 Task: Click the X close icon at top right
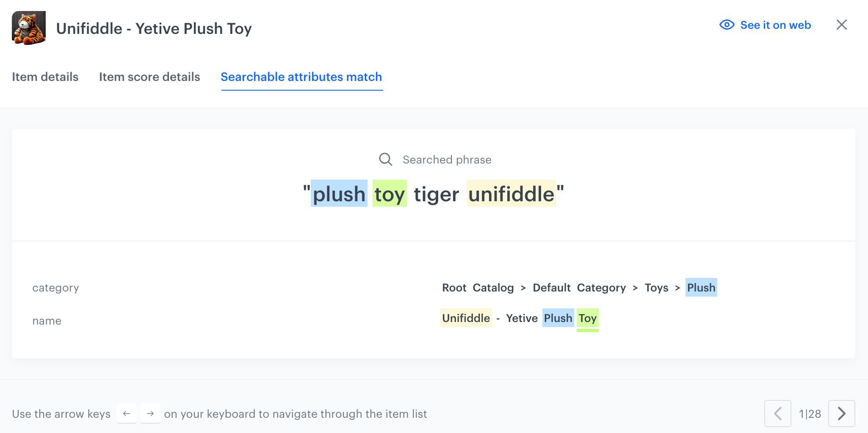842,25
